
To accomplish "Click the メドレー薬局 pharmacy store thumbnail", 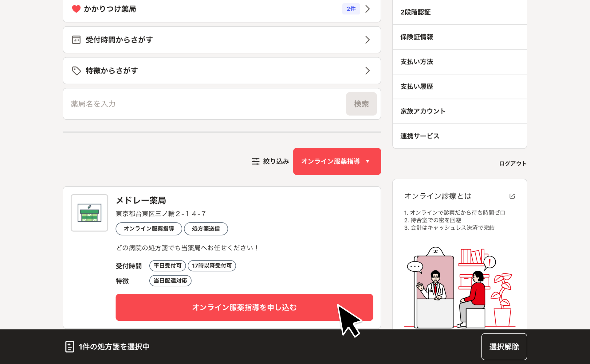I will click(x=89, y=213).
